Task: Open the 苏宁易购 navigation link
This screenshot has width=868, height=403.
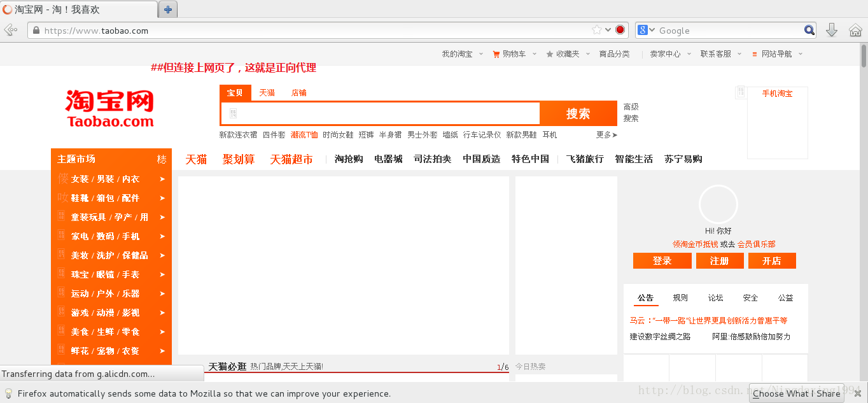Action: tap(683, 159)
